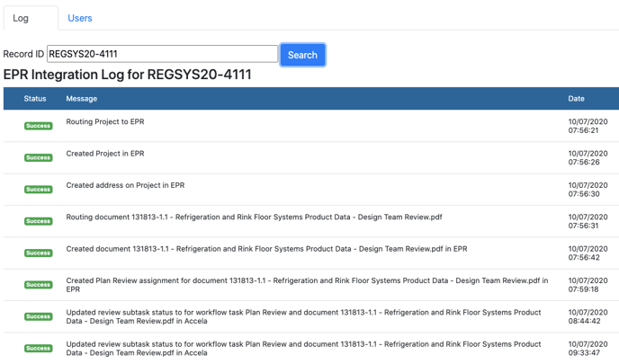Image resolution: width=619 pixels, height=364 pixels.
Task: Click Success badge beside Created document 131813-1.1
Action: pos(38,253)
